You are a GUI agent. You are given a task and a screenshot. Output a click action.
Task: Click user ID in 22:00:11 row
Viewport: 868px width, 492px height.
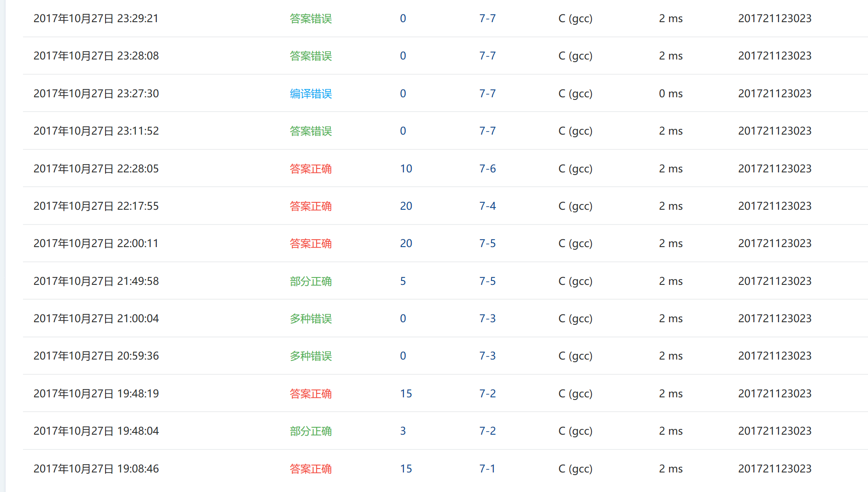[x=774, y=243]
